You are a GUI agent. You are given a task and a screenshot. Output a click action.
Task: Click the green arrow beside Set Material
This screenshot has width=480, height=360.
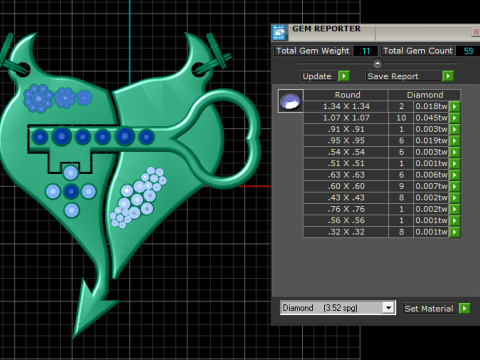464,308
